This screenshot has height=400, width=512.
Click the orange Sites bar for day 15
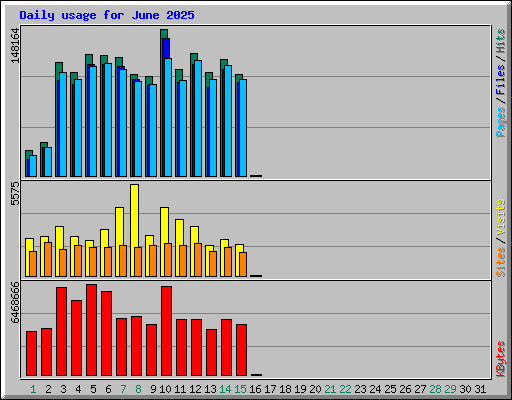243,264
